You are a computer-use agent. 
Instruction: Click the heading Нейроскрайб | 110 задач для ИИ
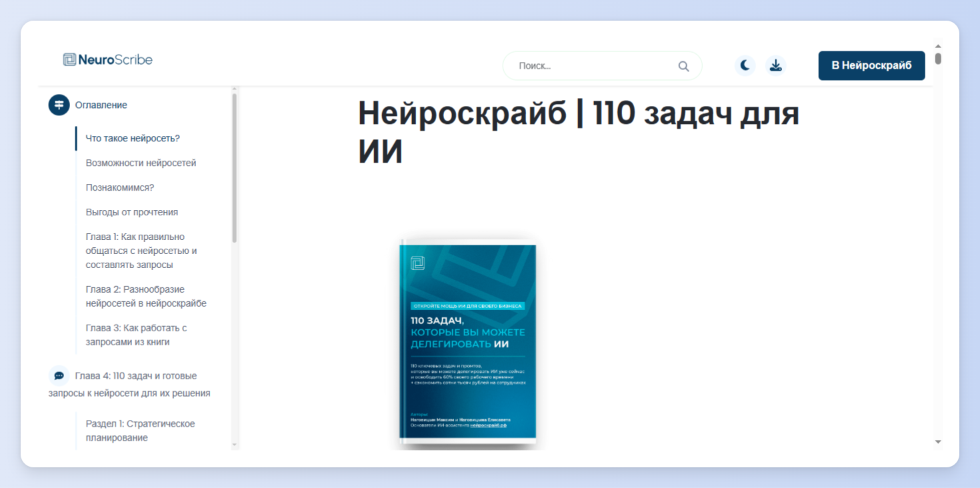579,133
